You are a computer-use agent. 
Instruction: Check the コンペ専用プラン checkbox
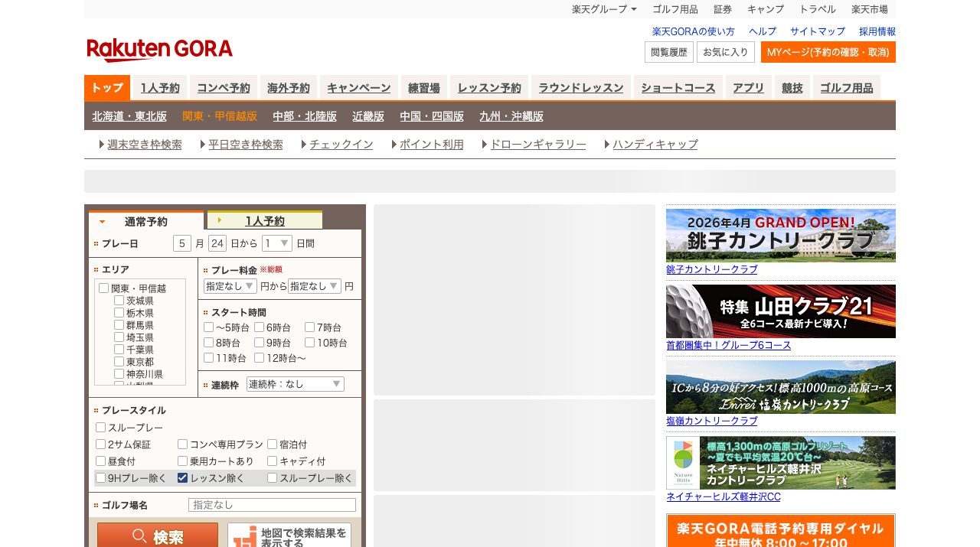click(182, 444)
